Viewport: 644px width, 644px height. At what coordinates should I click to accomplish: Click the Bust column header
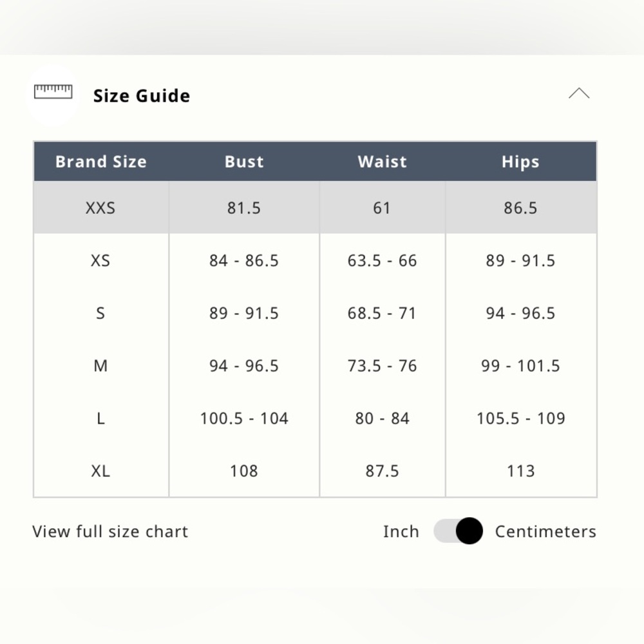[244, 162]
